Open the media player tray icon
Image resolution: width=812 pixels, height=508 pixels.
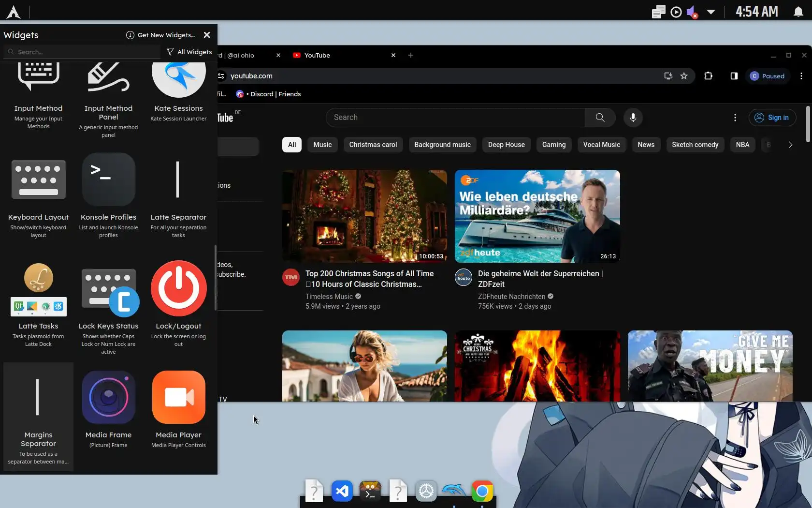676,12
